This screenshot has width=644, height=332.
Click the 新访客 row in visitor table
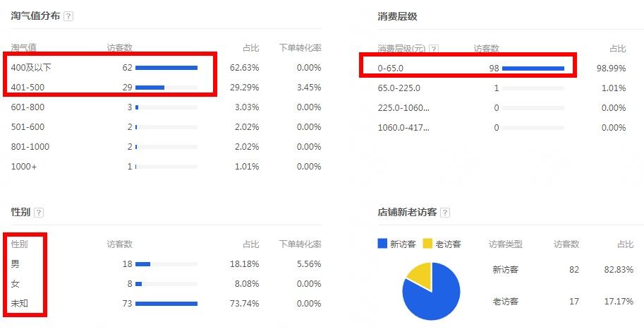[x=563, y=270]
